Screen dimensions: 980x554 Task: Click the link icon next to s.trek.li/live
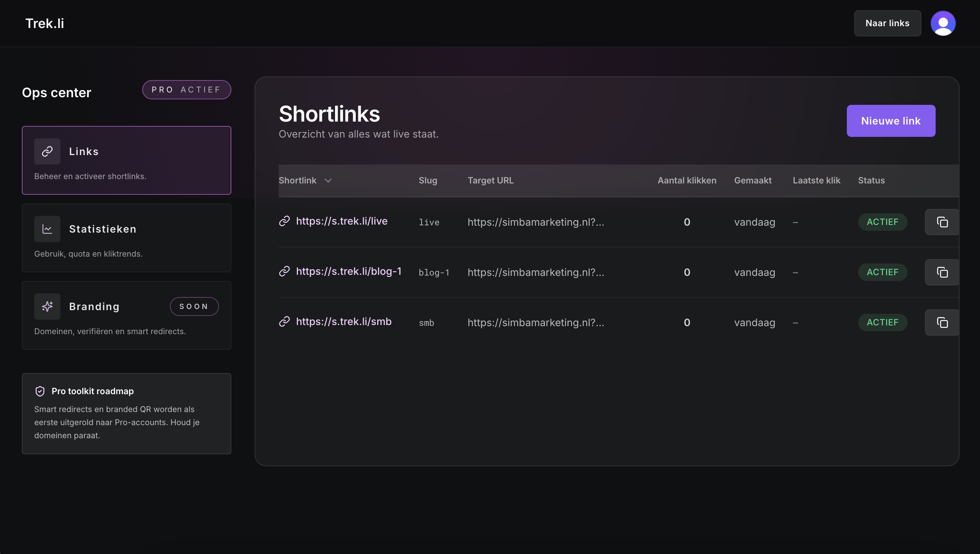(x=284, y=221)
